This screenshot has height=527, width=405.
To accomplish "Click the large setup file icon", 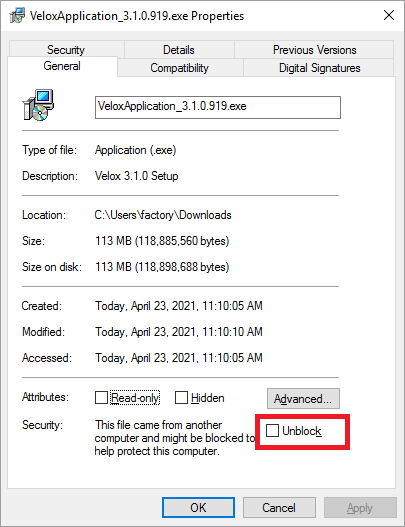I will click(38, 105).
